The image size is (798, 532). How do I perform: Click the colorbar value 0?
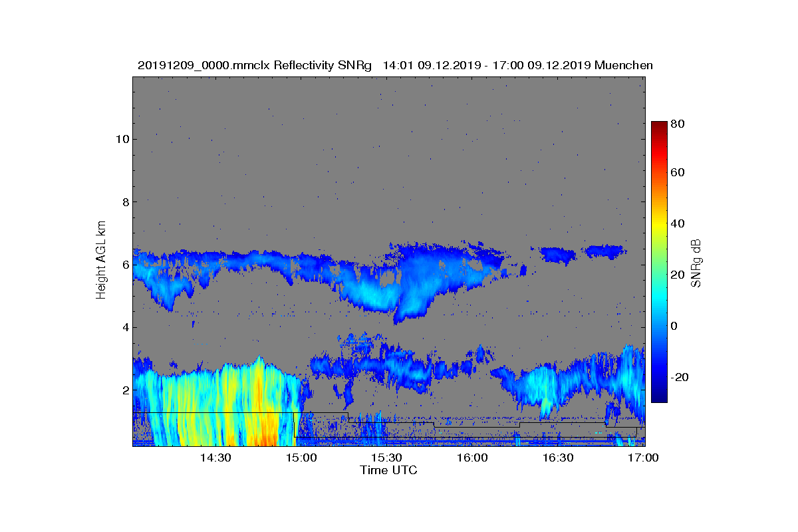click(x=675, y=326)
